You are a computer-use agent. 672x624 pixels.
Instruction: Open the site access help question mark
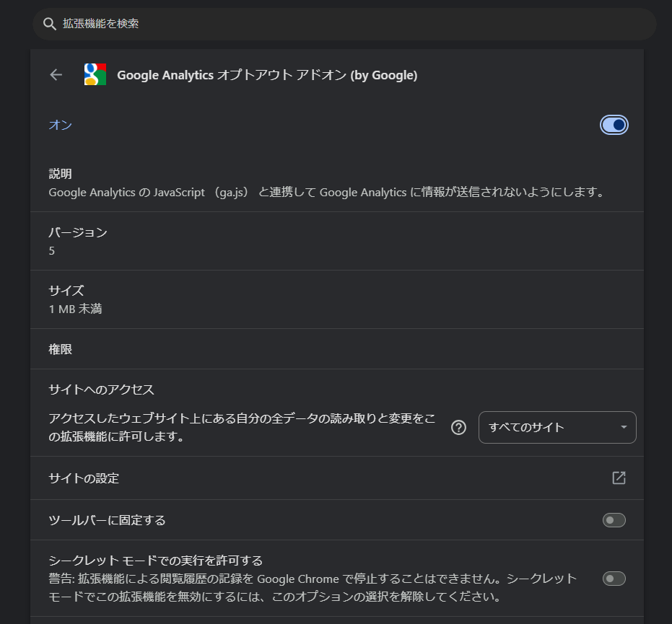pos(458,427)
